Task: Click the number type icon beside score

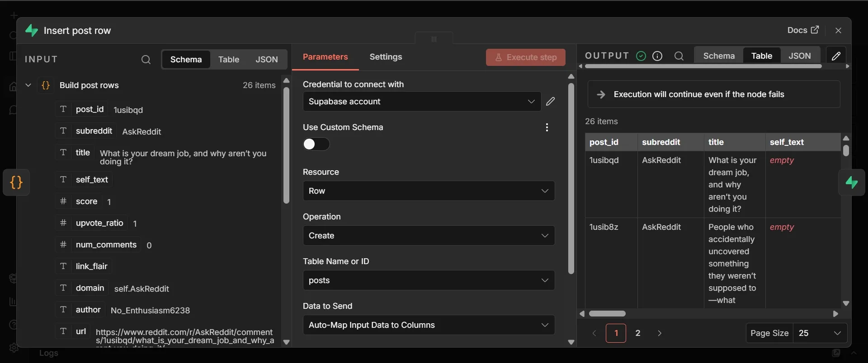Action: point(63,201)
